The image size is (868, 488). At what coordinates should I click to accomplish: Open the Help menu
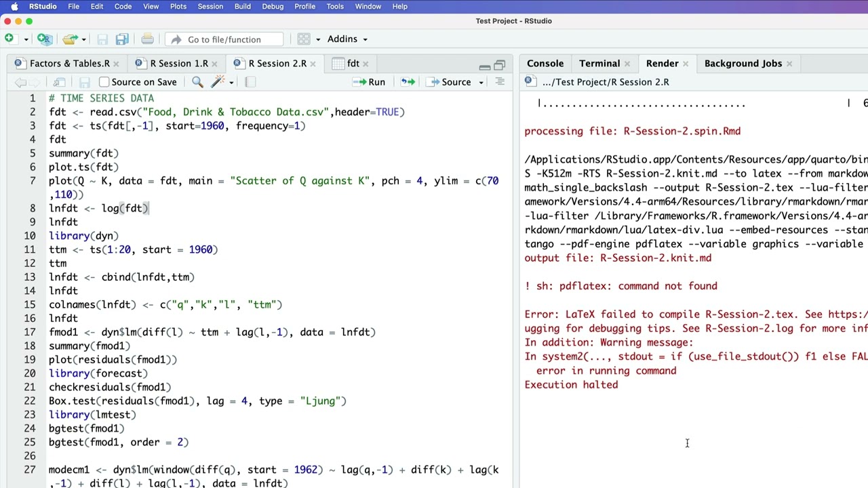[400, 7]
